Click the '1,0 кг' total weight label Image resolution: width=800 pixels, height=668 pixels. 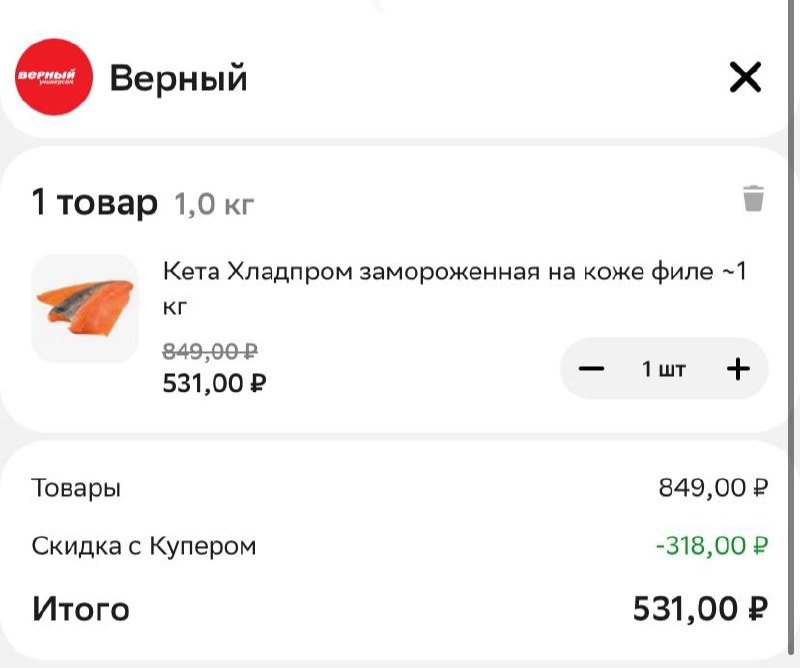pos(214,206)
